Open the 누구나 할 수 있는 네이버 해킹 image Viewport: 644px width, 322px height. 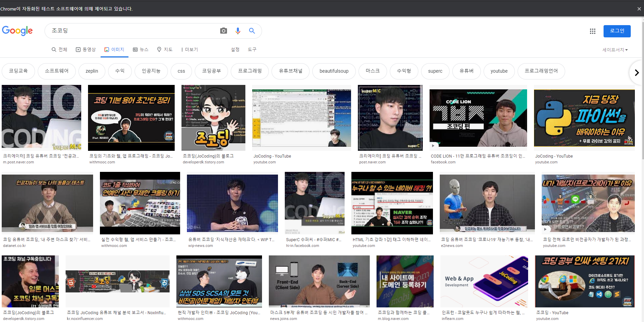coord(392,203)
